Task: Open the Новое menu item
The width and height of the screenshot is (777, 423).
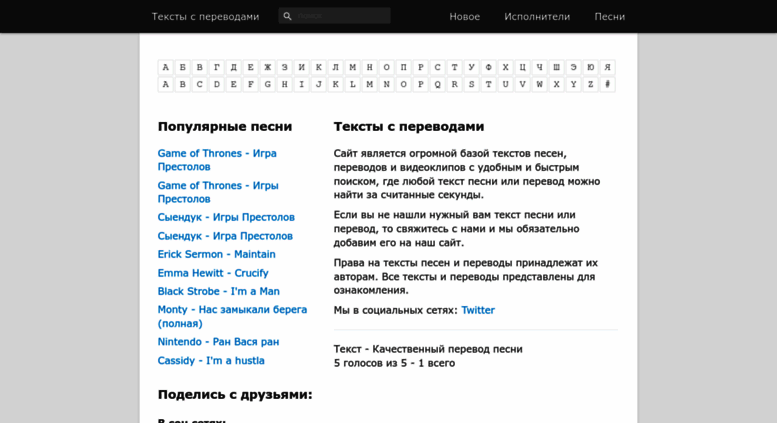Action: pos(464,16)
